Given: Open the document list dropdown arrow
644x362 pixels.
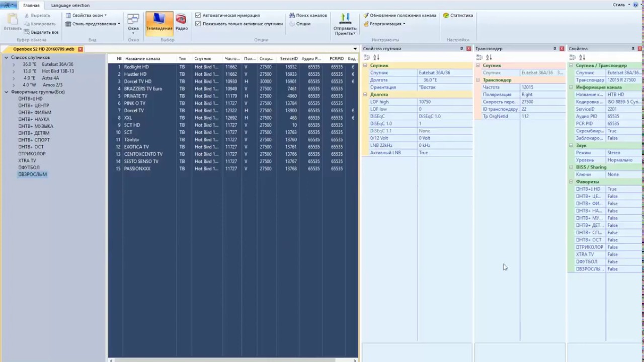Looking at the screenshot, I should point(355,49).
